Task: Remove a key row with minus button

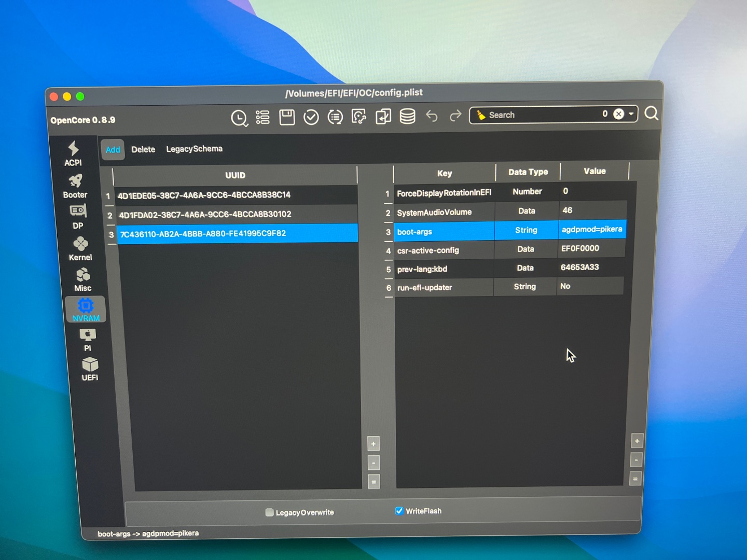Action: pos(636,460)
